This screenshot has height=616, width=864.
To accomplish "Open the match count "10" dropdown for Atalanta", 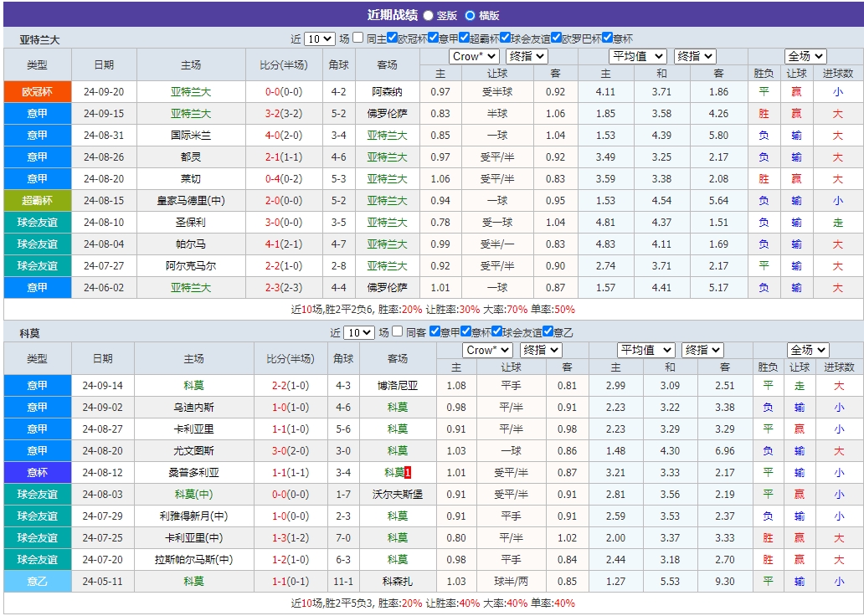I will (x=319, y=36).
